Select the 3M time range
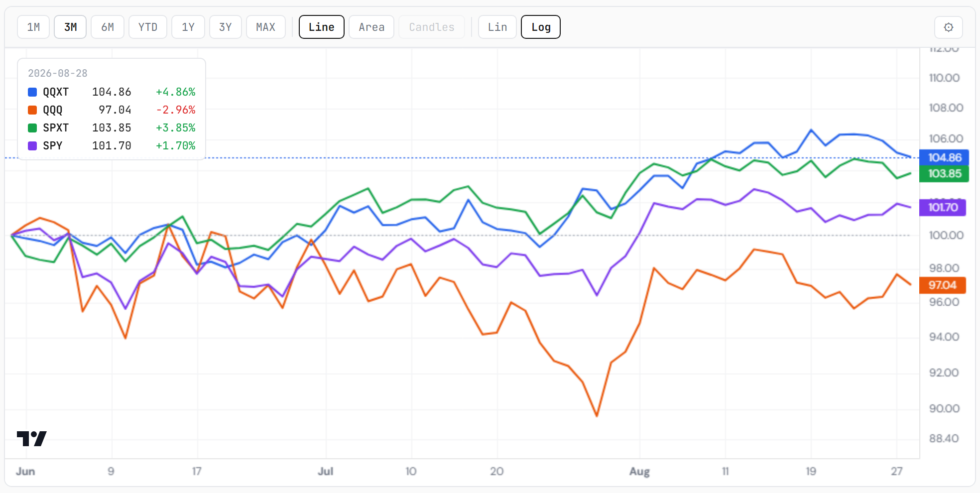This screenshot has height=493, width=980. pyautogui.click(x=70, y=27)
